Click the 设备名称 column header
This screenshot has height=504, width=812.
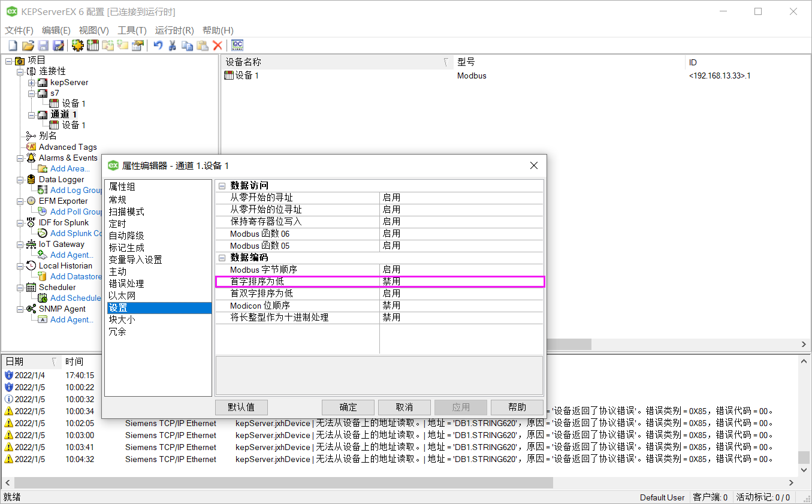coord(337,62)
